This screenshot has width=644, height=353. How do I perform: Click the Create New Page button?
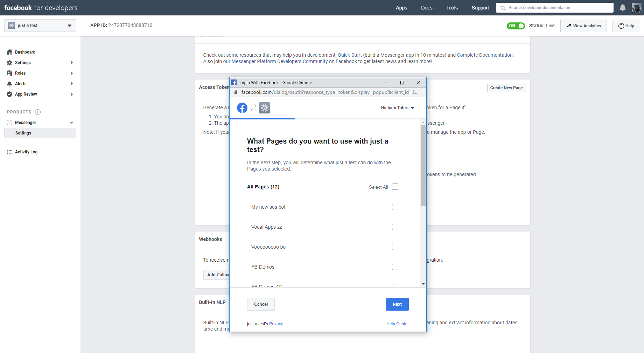point(506,88)
